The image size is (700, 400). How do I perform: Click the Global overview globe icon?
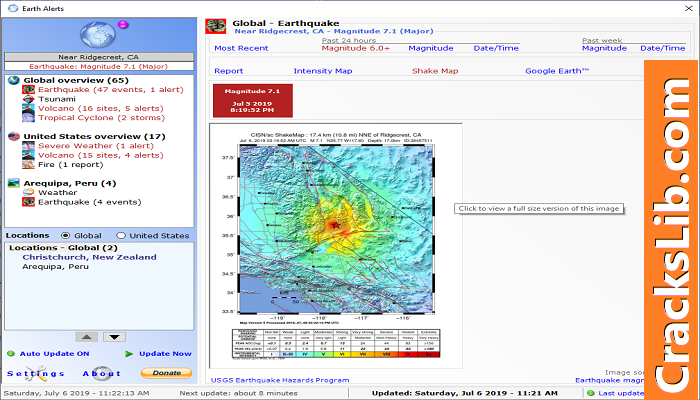pos(14,80)
